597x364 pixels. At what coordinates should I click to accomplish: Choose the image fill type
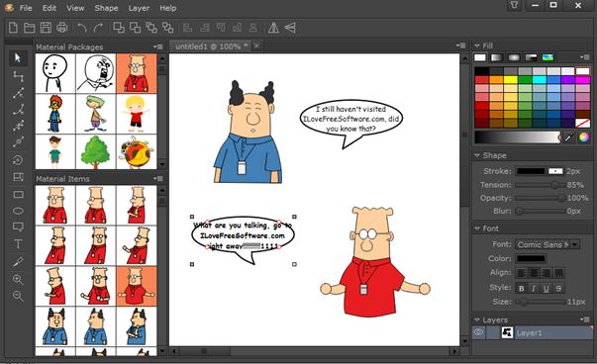547,57
